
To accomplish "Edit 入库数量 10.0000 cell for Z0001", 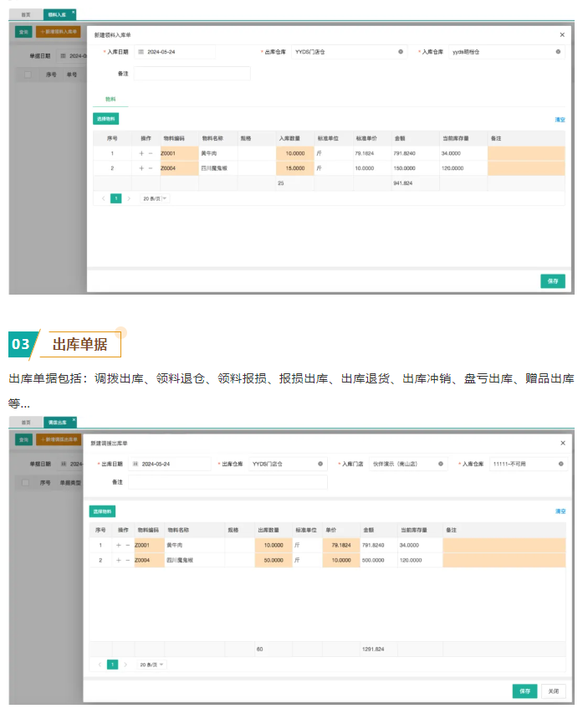I will click(295, 154).
